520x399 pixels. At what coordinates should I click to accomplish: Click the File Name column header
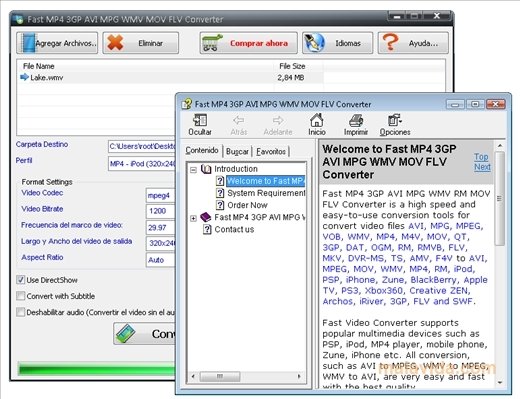click(39, 66)
